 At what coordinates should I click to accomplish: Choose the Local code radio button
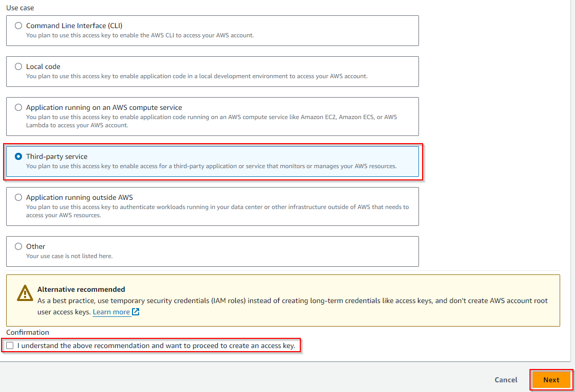pos(19,66)
